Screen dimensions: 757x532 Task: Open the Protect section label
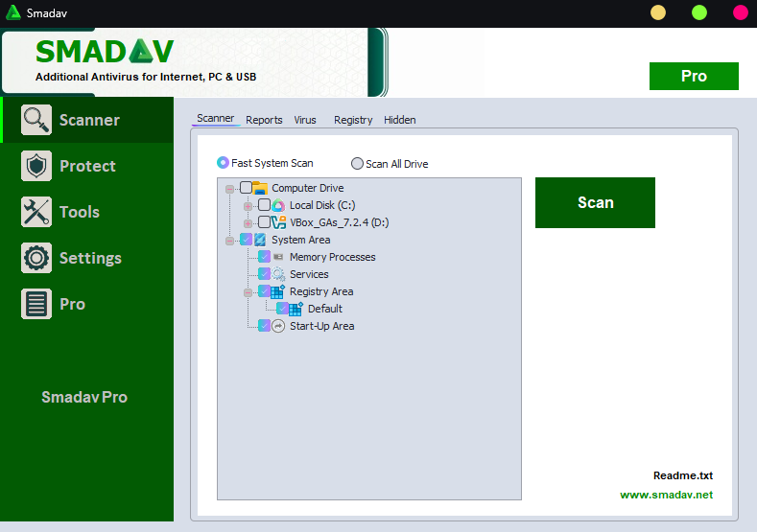tap(87, 166)
